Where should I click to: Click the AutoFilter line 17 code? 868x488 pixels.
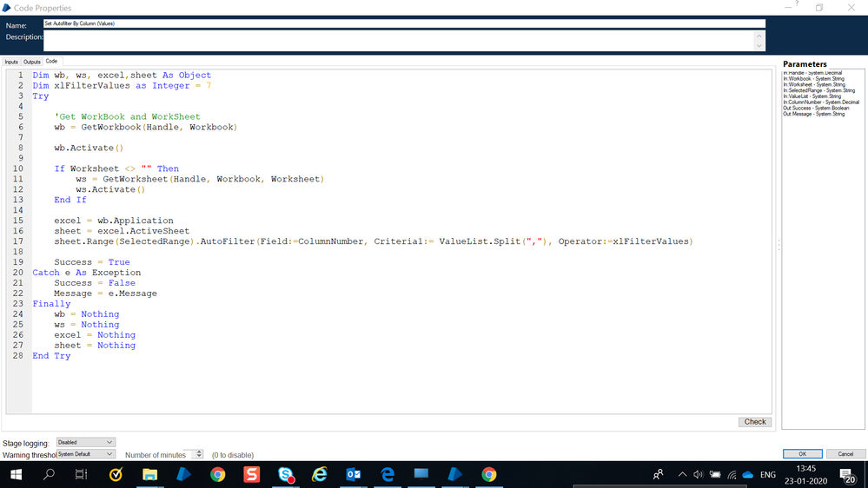coord(374,241)
